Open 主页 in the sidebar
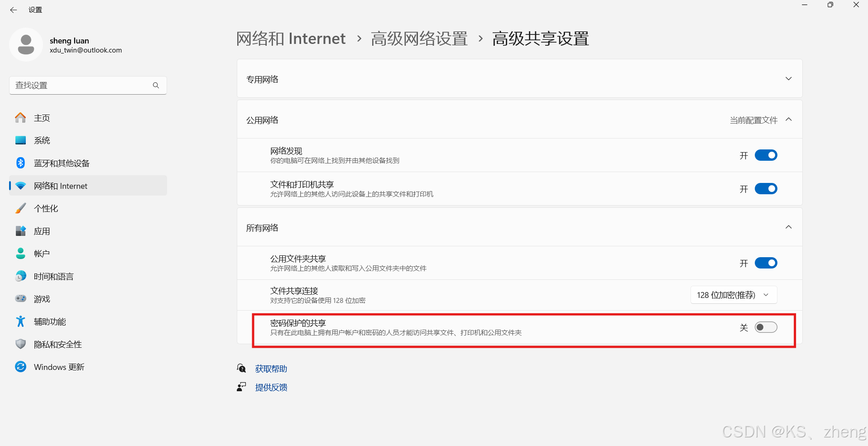 click(x=88, y=118)
